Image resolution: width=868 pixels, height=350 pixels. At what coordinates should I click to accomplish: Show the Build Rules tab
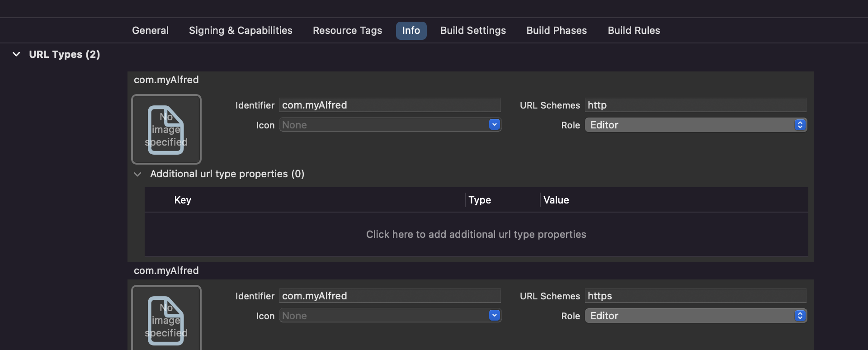(633, 31)
